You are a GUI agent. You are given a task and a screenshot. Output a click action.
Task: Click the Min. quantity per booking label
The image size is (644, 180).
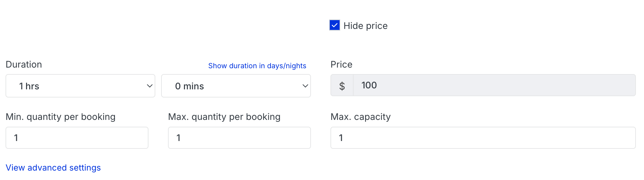[x=61, y=117]
